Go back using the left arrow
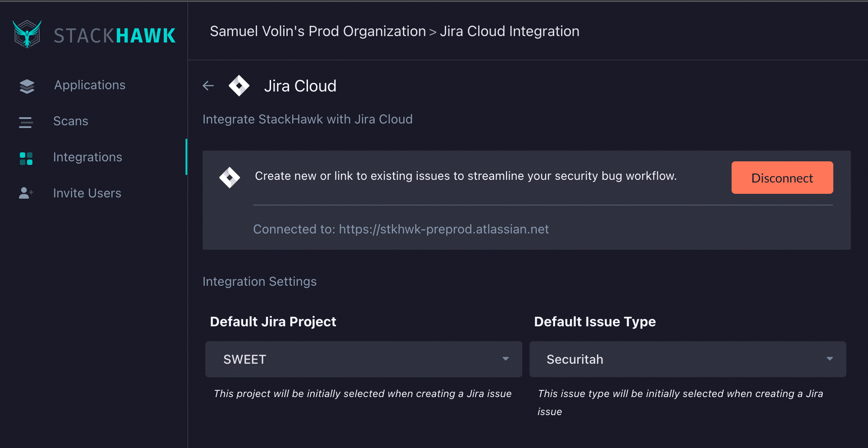Image resolution: width=868 pixels, height=448 pixels. [208, 86]
